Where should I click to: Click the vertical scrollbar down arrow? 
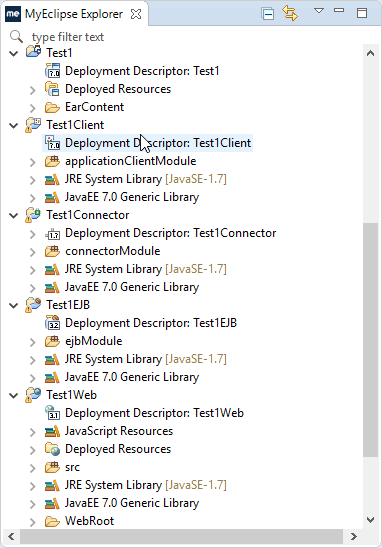tap(370, 520)
